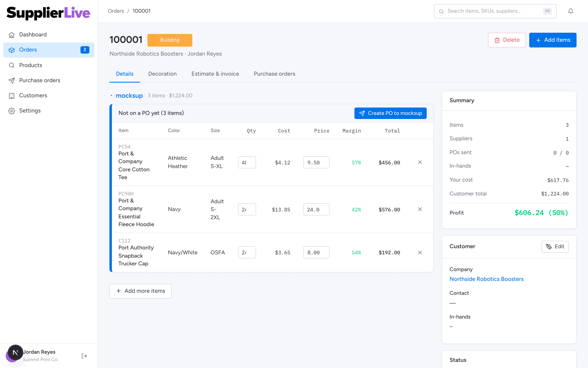The width and height of the screenshot is (588, 368).
Task: Click the Athletic Heather color cell
Action: click(x=178, y=162)
